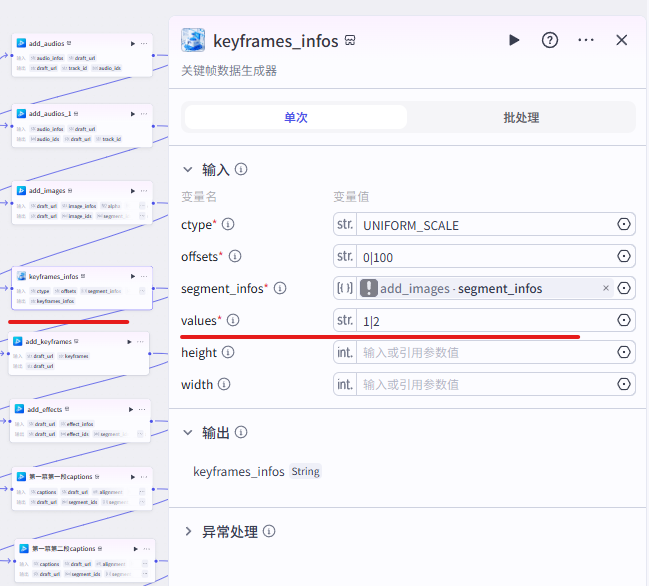
Task: Run the keyframes_infos node on canvas
Action: click(133, 276)
